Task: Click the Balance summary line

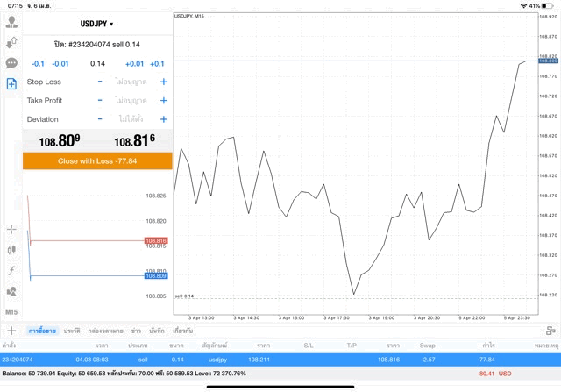Action: (124, 374)
